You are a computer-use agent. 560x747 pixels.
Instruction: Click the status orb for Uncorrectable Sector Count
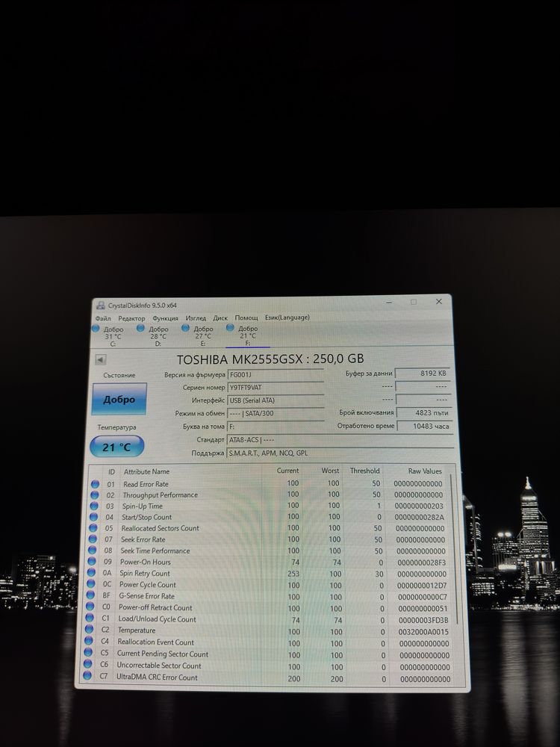click(87, 664)
